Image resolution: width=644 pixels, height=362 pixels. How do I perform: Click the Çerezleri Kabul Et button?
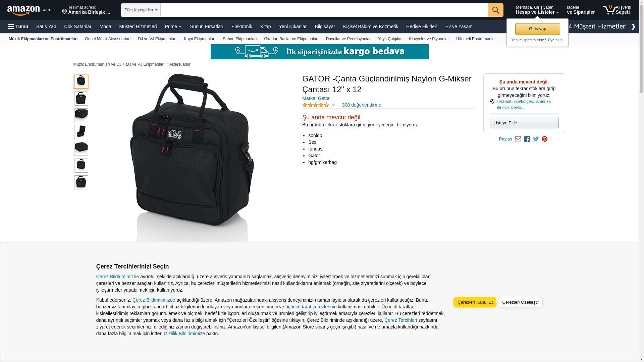[x=475, y=302]
